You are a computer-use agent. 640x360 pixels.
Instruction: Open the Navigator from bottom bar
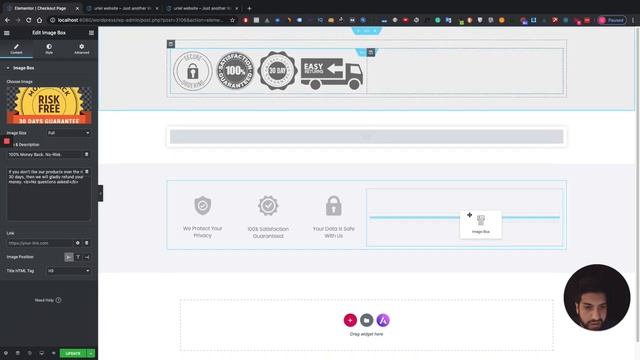(x=18, y=353)
